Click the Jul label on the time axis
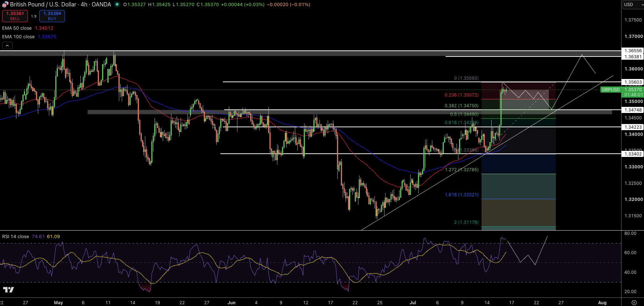 [x=413, y=303]
